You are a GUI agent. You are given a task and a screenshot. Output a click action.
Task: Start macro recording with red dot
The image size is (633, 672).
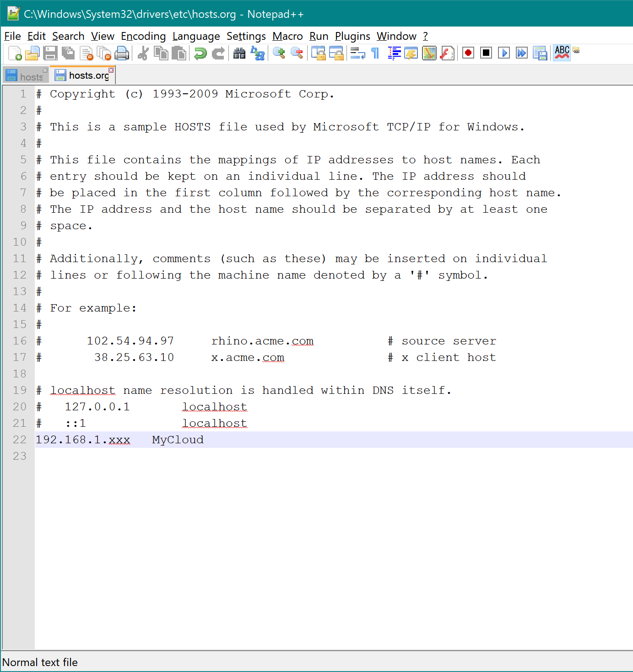[x=468, y=53]
